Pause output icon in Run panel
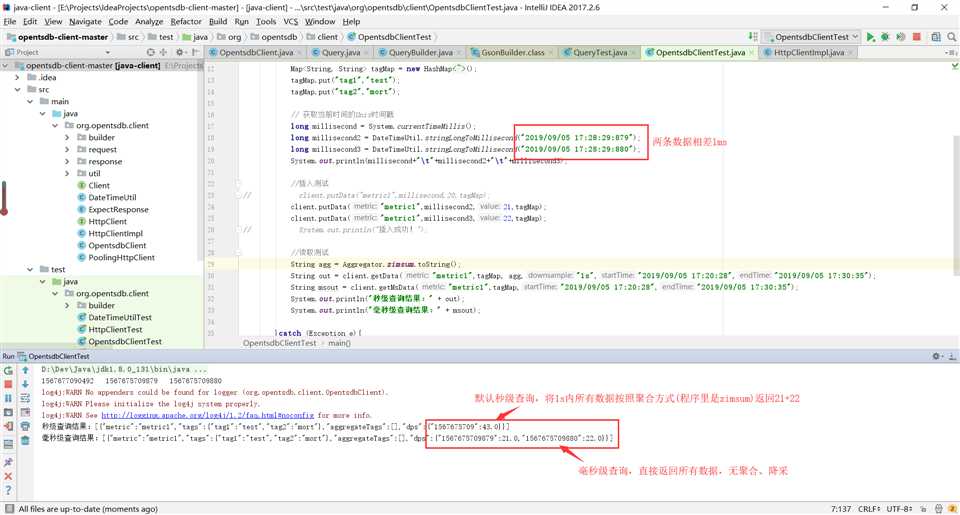The image size is (960, 515). (x=9, y=399)
